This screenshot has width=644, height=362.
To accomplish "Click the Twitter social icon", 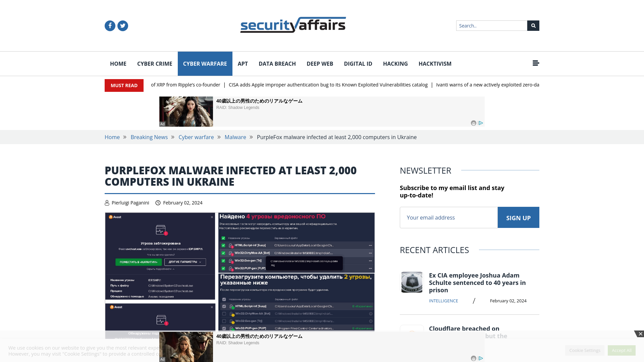I will tap(123, 25).
